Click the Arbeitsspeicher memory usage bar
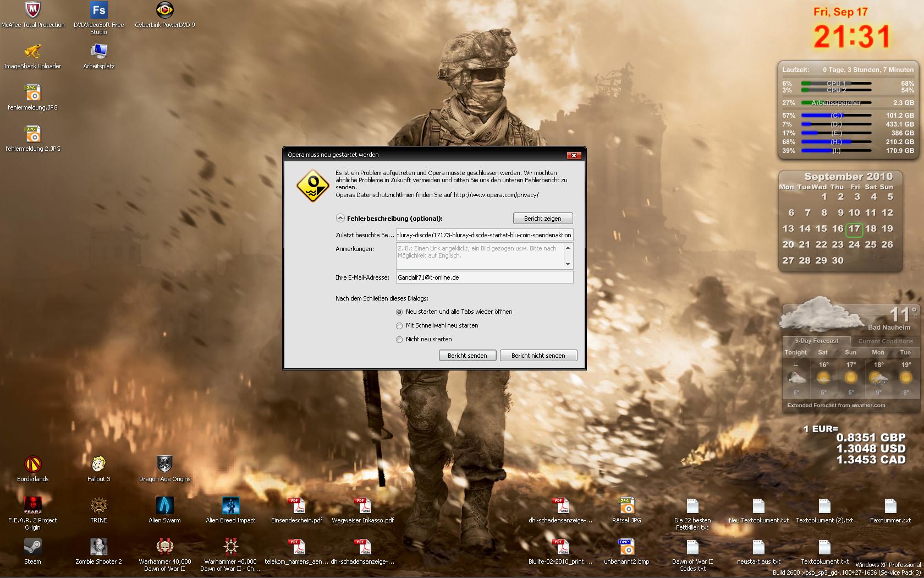The height and width of the screenshot is (578, 924). (836, 103)
